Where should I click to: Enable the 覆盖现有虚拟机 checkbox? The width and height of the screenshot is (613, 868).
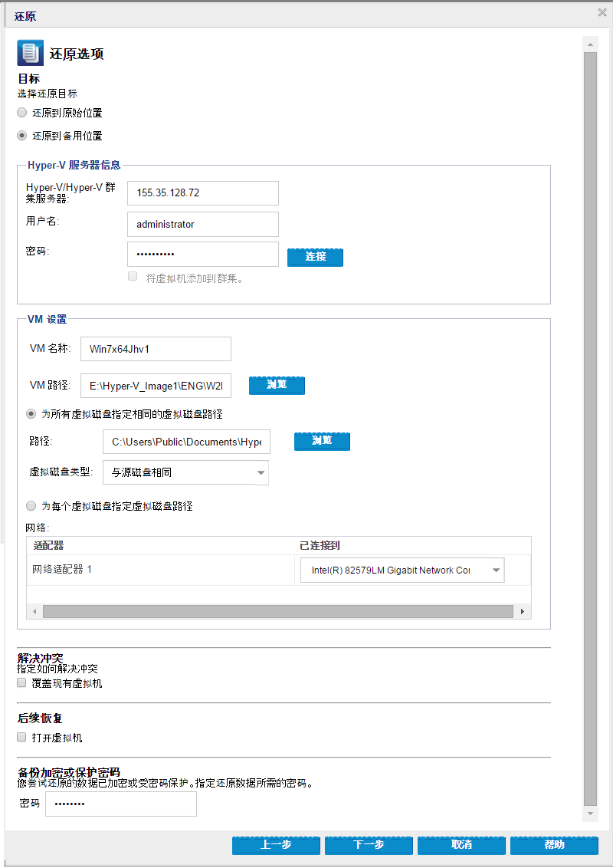coord(21,682)
